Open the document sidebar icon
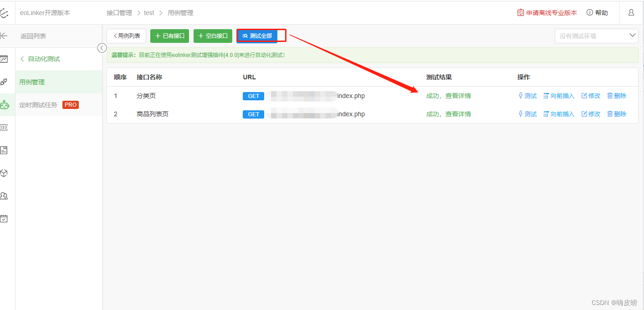This screenshot has height=310, width=644. pos(4,150)
